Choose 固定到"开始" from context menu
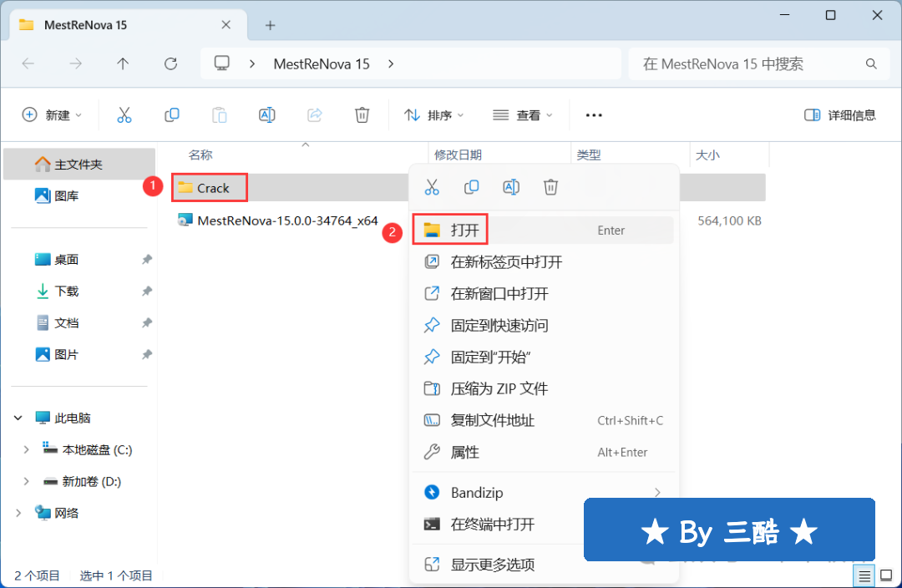Screen dimensions: 902x588 543,357
